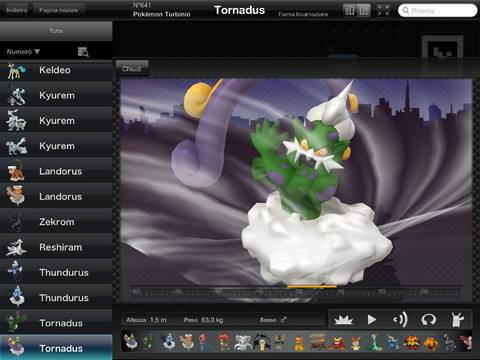
Task: Open Pagina iniziale home button
Action: pos(59,10)
